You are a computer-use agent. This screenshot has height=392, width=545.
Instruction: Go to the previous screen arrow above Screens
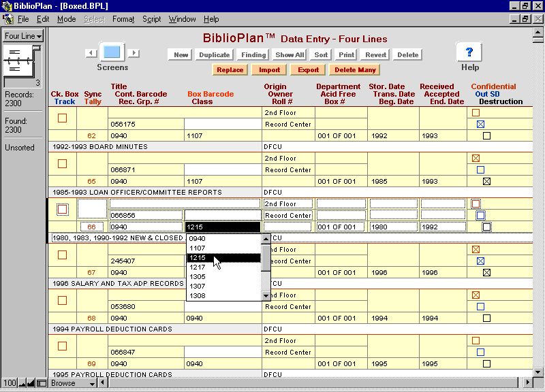(x=91, y=53)
